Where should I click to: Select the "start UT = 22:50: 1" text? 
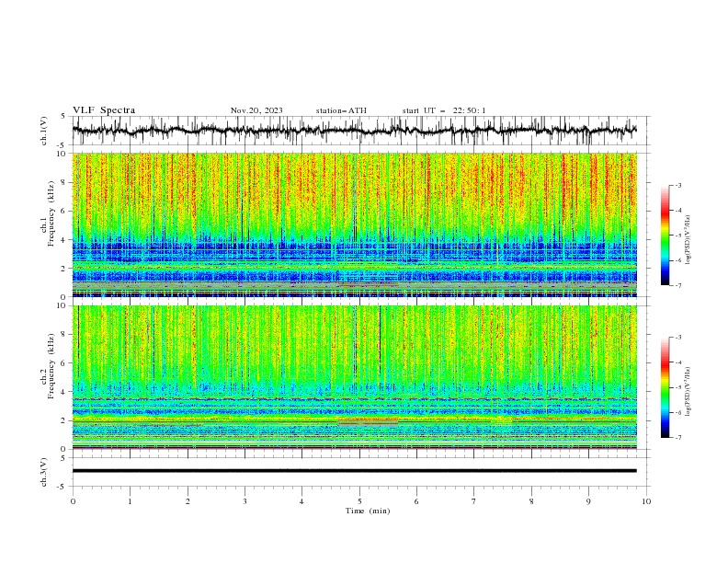(444, 110)
